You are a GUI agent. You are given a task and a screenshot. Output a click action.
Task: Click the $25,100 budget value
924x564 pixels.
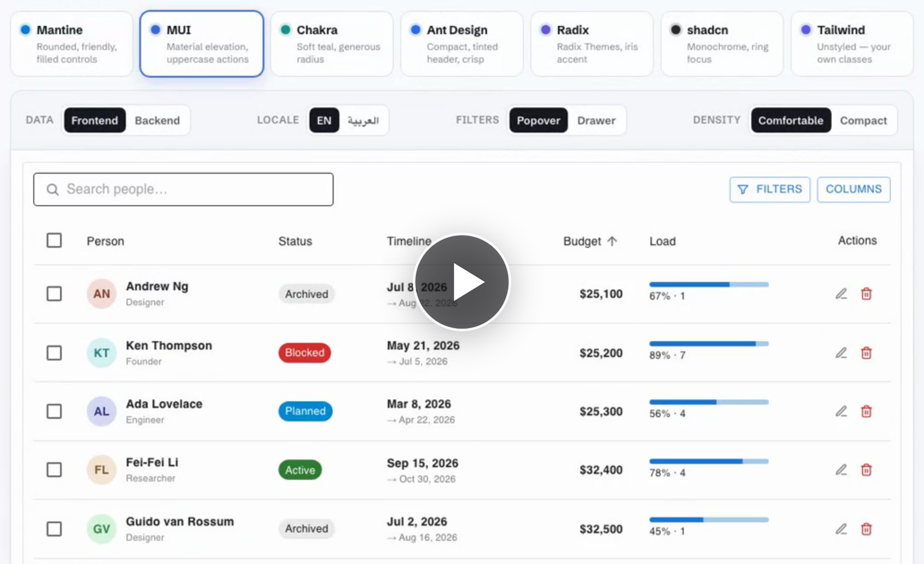click(601, 294)
